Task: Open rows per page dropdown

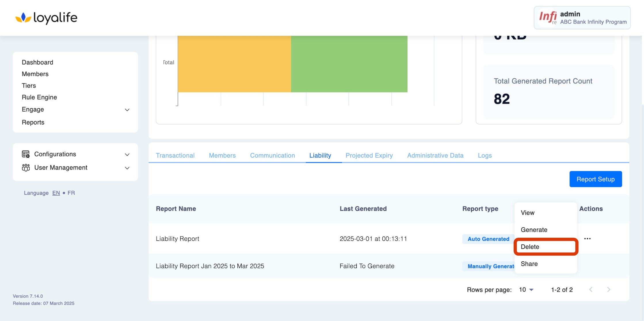Action: pyautogui.click(x=526, y=290)
